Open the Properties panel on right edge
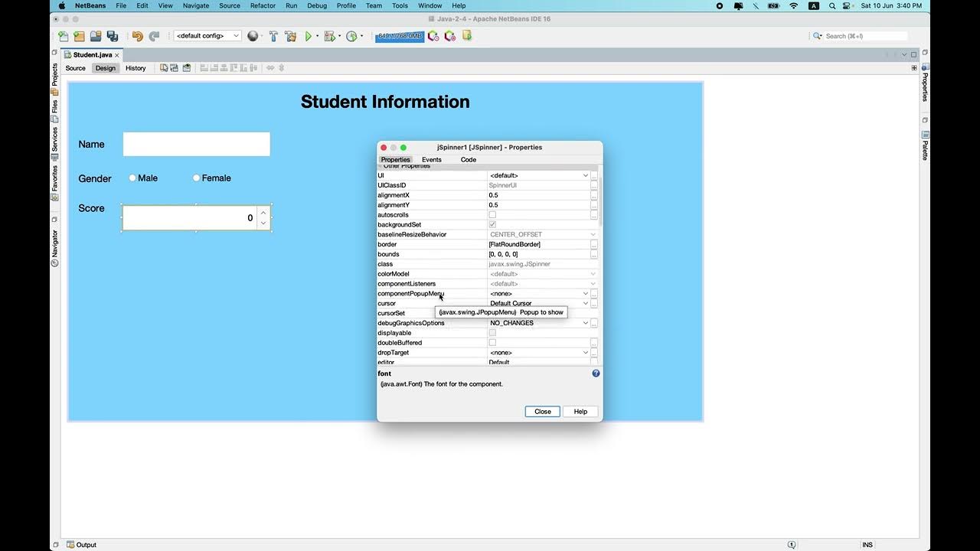Screen dimensions: 980x551 (925, 83)
